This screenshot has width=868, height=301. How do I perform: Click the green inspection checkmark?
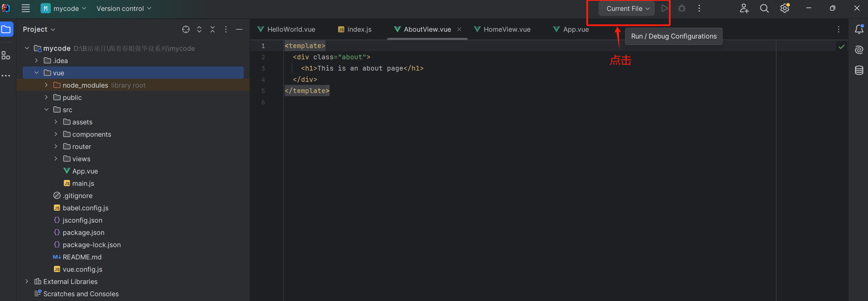[x=842, y=47]
